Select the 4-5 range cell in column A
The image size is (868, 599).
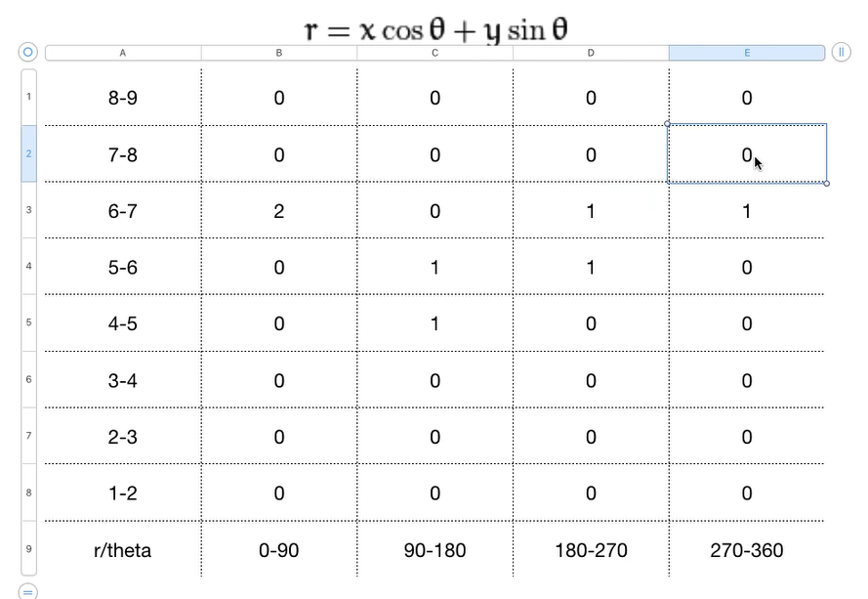point(123,323)
